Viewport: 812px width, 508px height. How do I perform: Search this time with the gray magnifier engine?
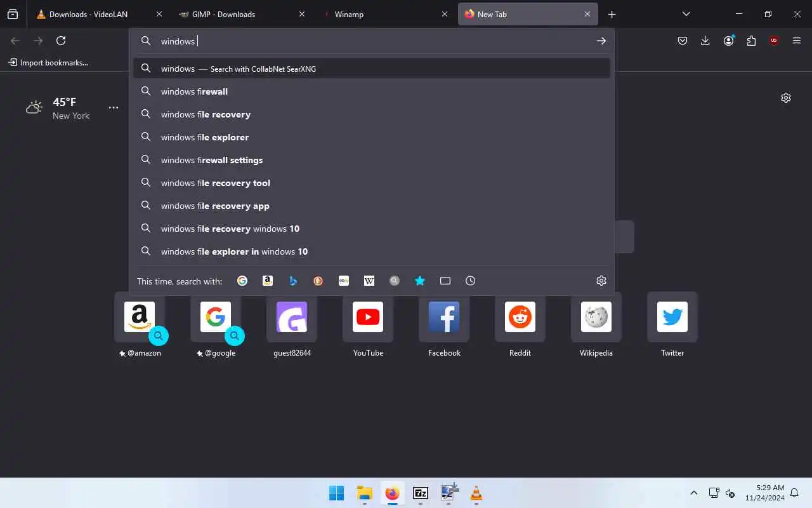tap(395, 281)
